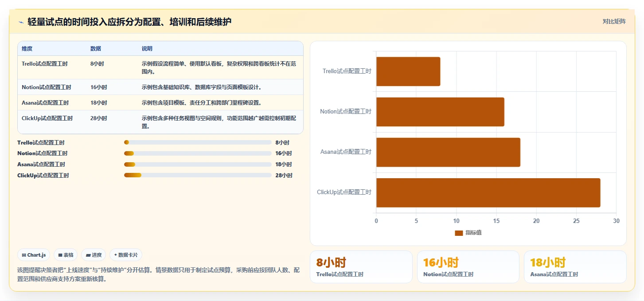This screenshot has width=644, height=301.
Task: Select the 28小时 cell in the table
Action: 99,118
